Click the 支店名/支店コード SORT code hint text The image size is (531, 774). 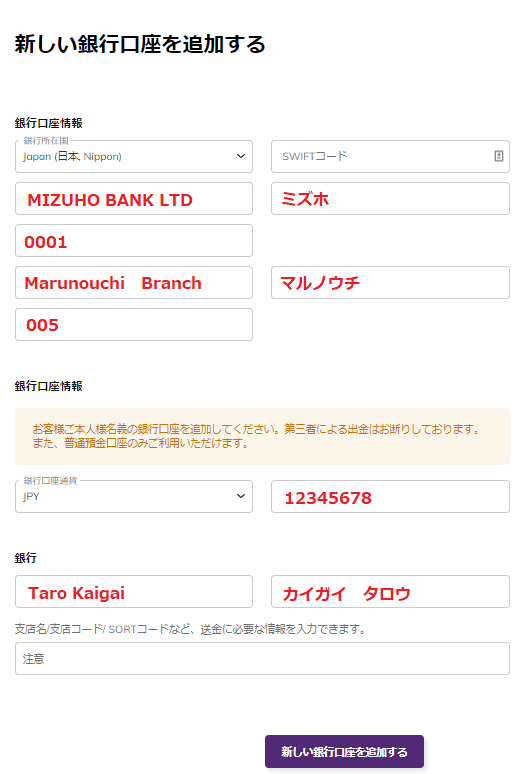(x=190, y=629)
